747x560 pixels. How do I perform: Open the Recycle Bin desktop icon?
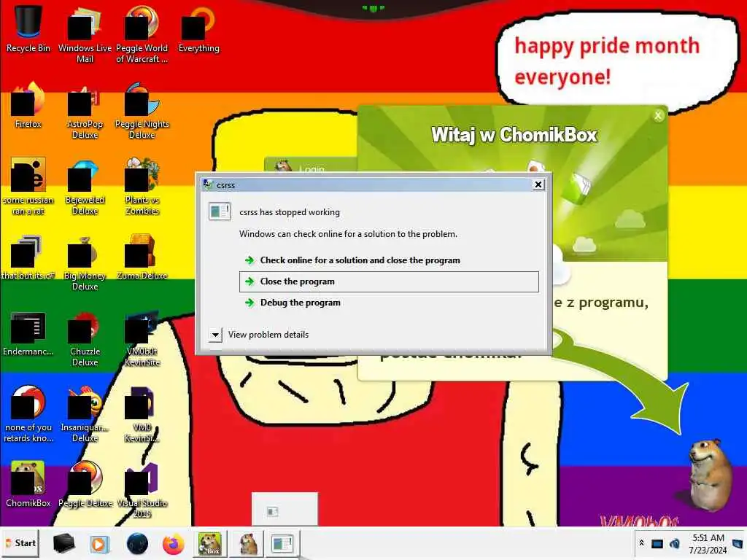tap(28, 28)
